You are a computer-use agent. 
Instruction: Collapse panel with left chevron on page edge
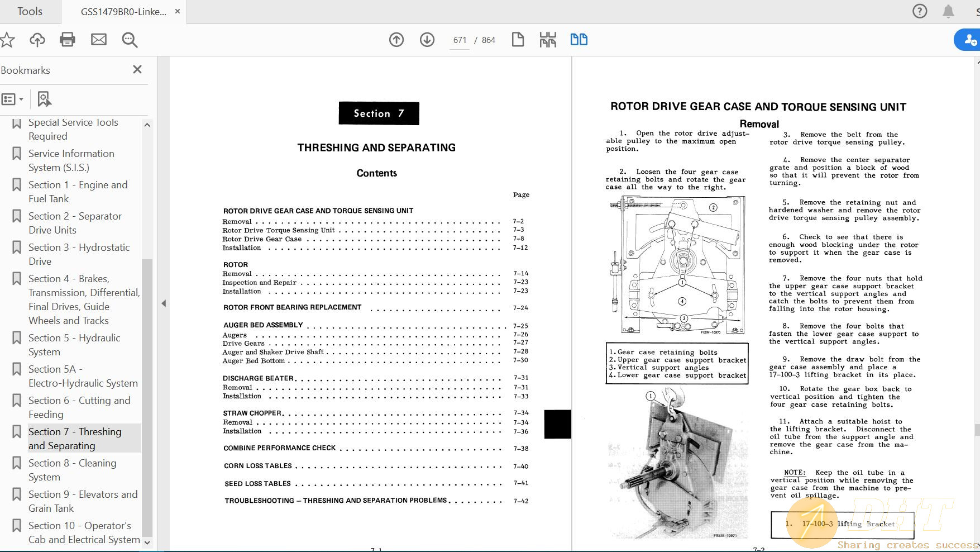[x=164, y=303]
